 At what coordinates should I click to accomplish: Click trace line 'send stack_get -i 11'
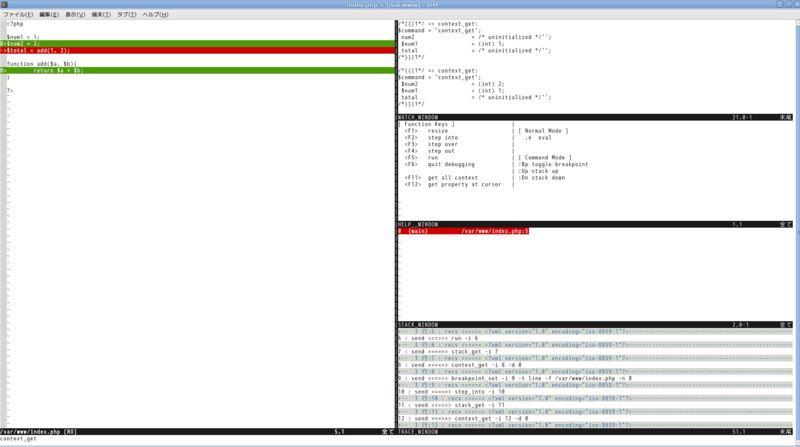452,405
